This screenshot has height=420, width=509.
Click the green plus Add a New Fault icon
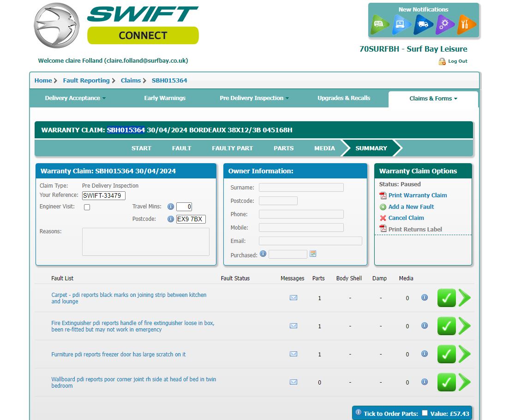coord(383,207)
